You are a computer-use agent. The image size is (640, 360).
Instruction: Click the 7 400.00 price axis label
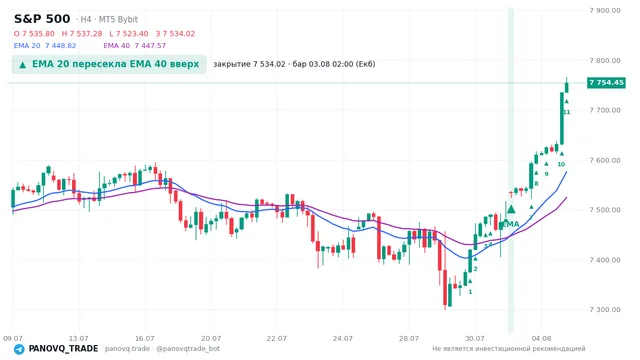[x=605, y=260]
